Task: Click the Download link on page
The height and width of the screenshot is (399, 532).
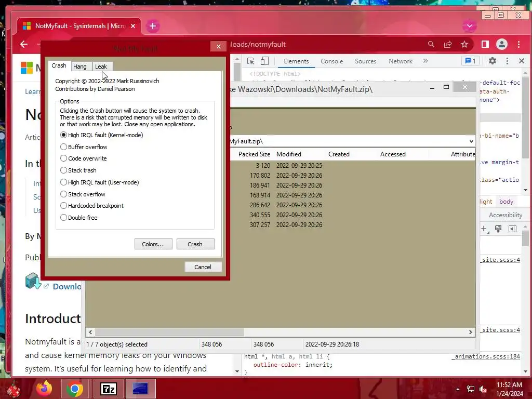Action: click(x=66, y=287)
